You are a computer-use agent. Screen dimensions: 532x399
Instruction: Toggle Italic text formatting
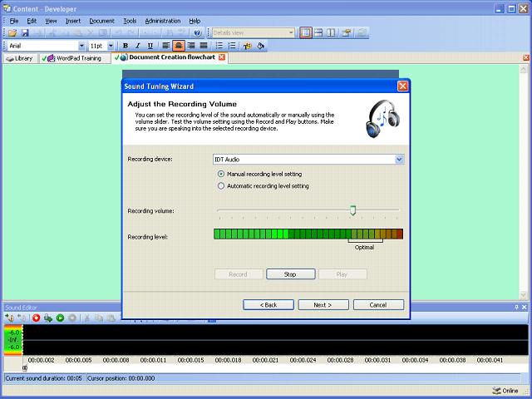click(x=138, y=46)
